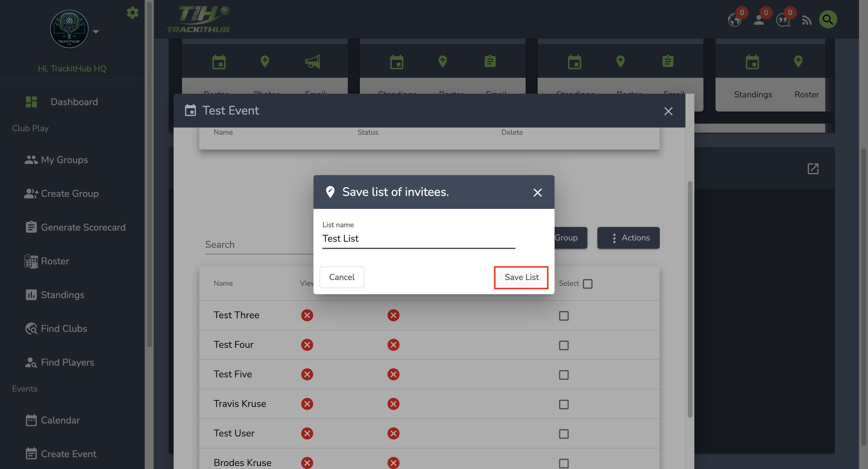Click the Create Event icon in sidebar
Image resolution: width=868 pixels, height=469 pixels.
pyautogui.click(x=31, y=454)
